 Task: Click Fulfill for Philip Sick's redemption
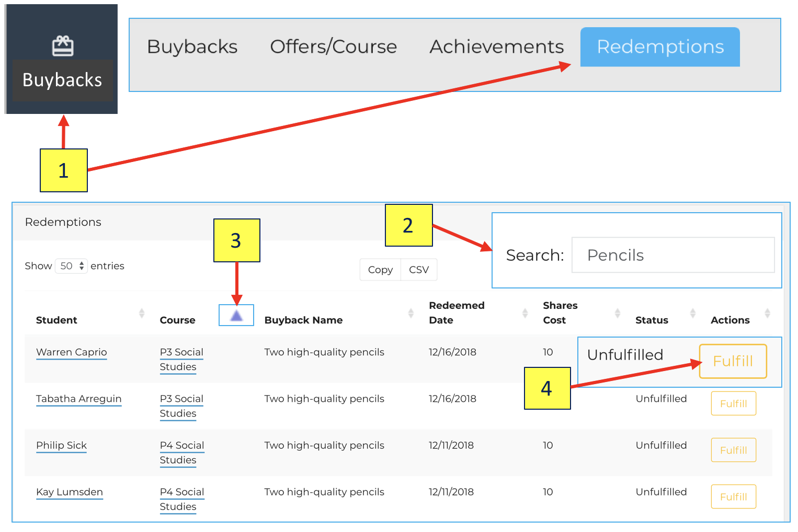pos(733,450)
